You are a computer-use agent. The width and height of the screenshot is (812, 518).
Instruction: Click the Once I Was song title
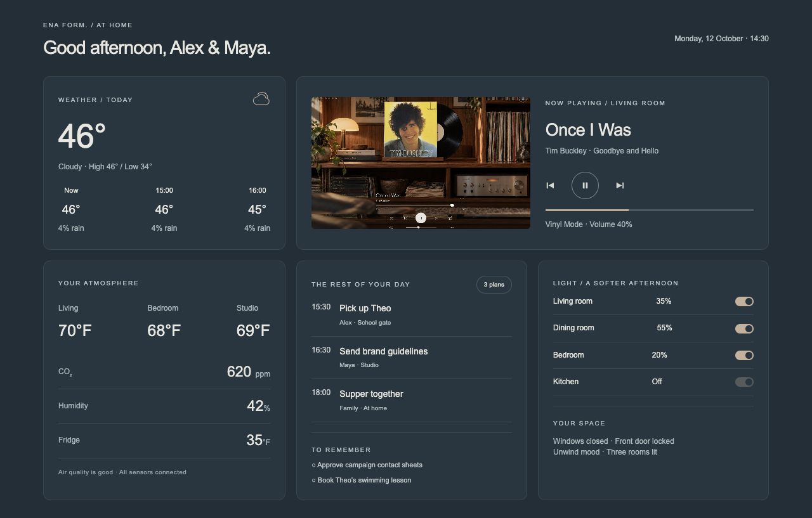tap(588, 130)
